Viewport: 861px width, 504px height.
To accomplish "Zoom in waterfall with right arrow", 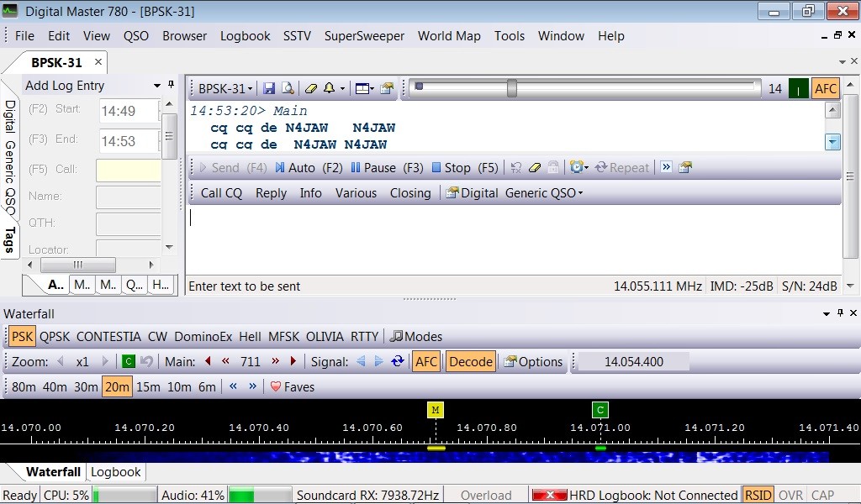I will [105, 361].
